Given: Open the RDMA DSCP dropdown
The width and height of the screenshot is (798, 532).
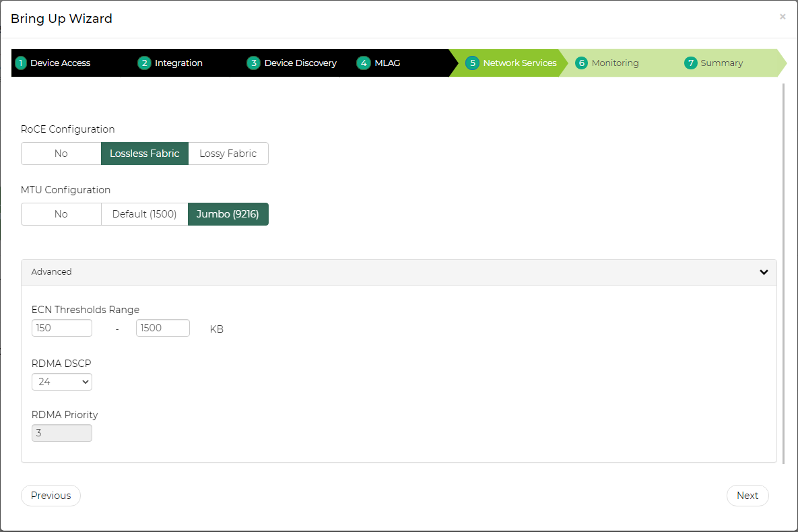Looking at the screenshot, I should pos(62,382).
